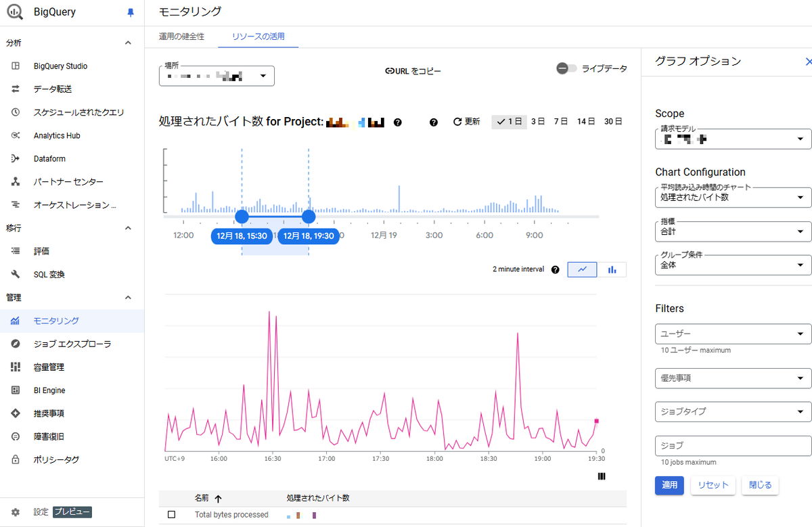The width and height of the screenshot is (812, 527).
Task: Close the グラフ オプション panel
Action: pos(808,62)
